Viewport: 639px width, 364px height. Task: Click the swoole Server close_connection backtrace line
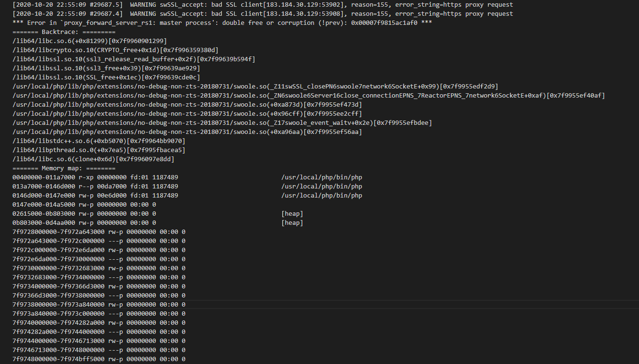308,96
